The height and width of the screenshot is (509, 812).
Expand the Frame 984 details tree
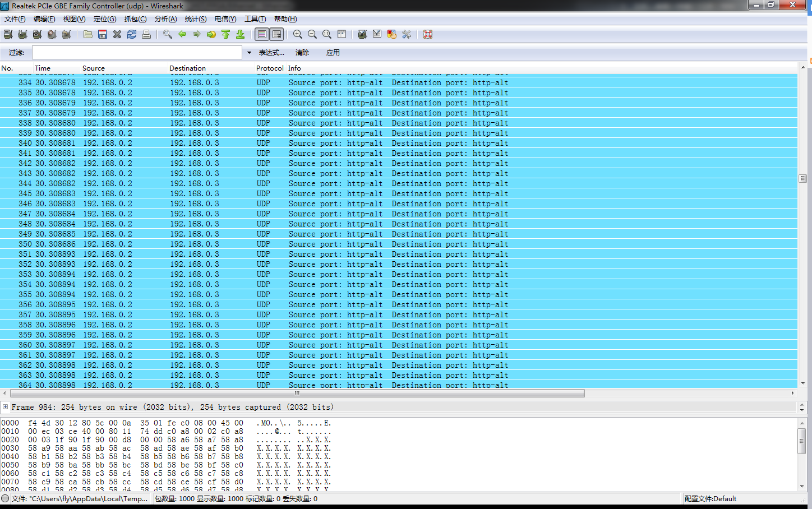click(x=5, y=407)
